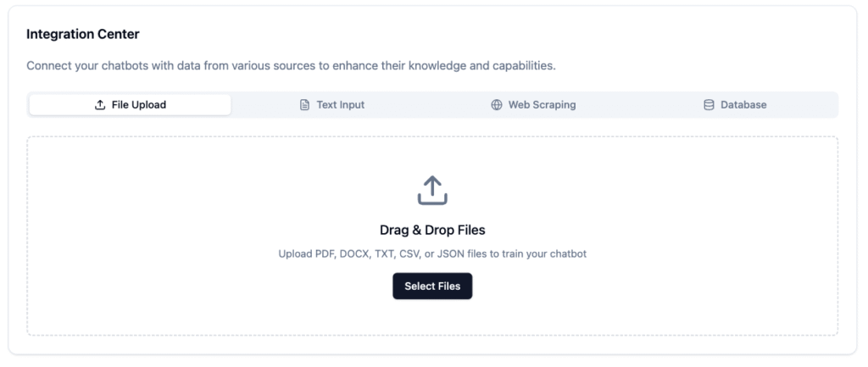
Task: Click the globe icon beside Web Scraping
Action: [497, 104]
